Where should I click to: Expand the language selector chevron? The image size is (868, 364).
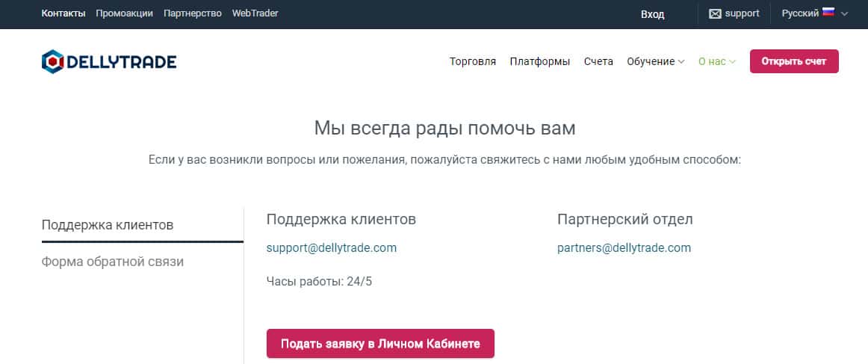[844, 14]
